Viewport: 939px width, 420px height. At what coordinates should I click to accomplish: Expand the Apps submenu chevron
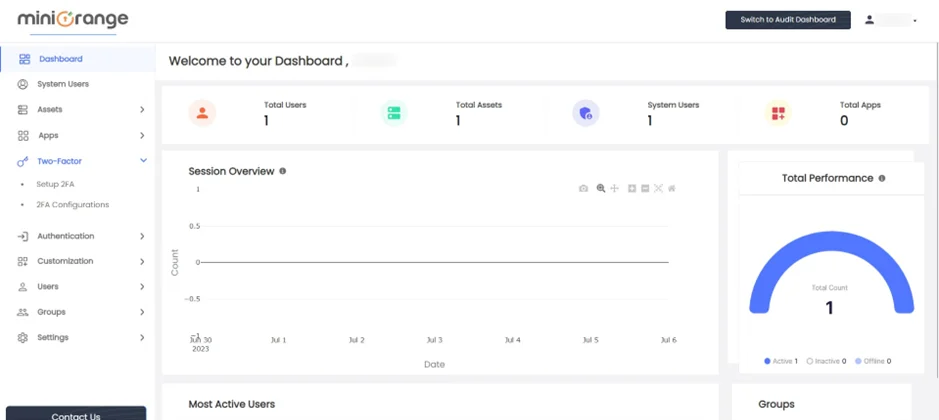tap(142, 135)
